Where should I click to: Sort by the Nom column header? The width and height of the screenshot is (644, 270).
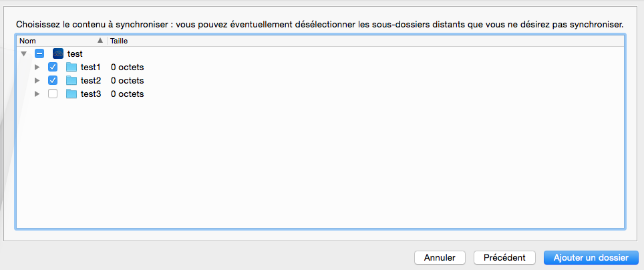(53, 41)
